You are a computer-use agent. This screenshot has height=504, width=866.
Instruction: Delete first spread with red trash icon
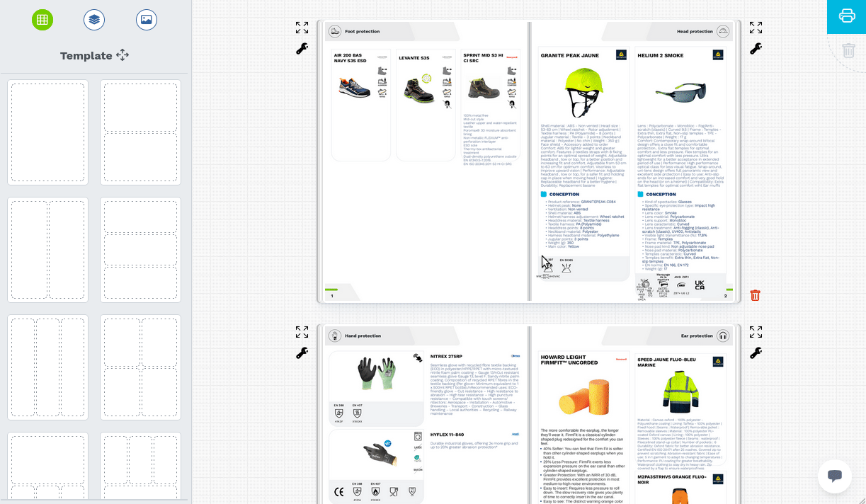pyautogui.click(x=756, y=295)
